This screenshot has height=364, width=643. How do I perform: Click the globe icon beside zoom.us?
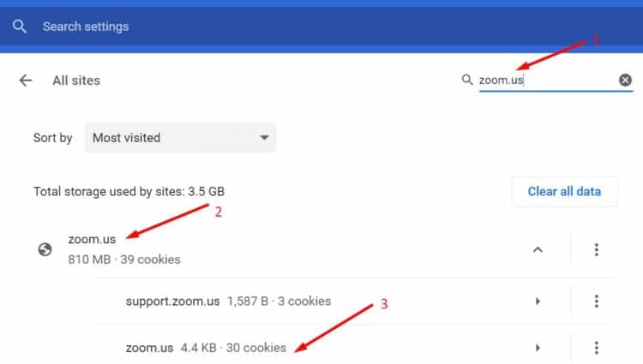(x=45, y=249)
